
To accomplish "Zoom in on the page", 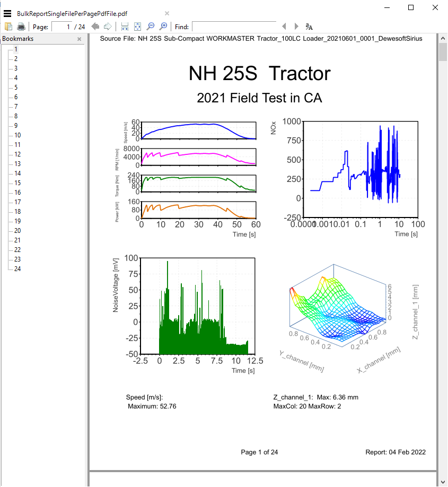I will 163,26.
